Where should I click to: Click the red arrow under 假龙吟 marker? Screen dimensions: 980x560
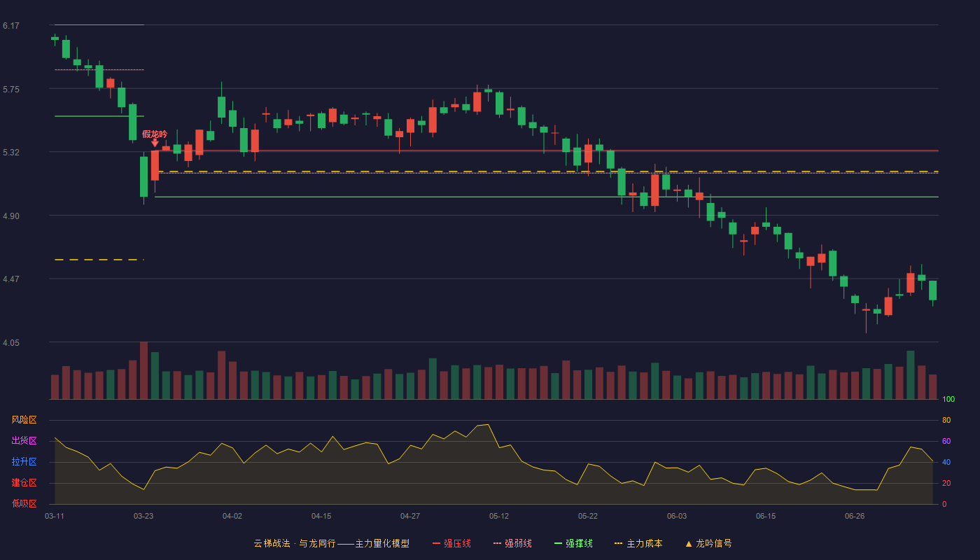(x=155, y=143)
